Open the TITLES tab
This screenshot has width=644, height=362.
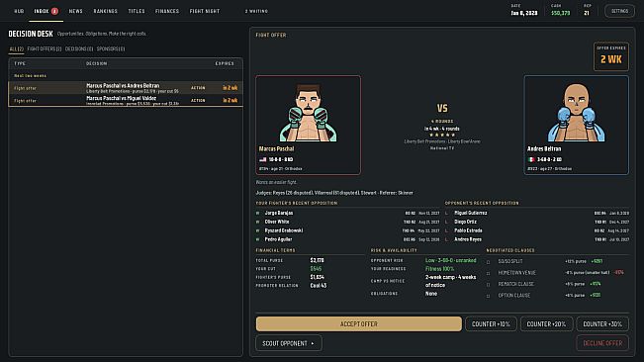[x=137, y=11]
